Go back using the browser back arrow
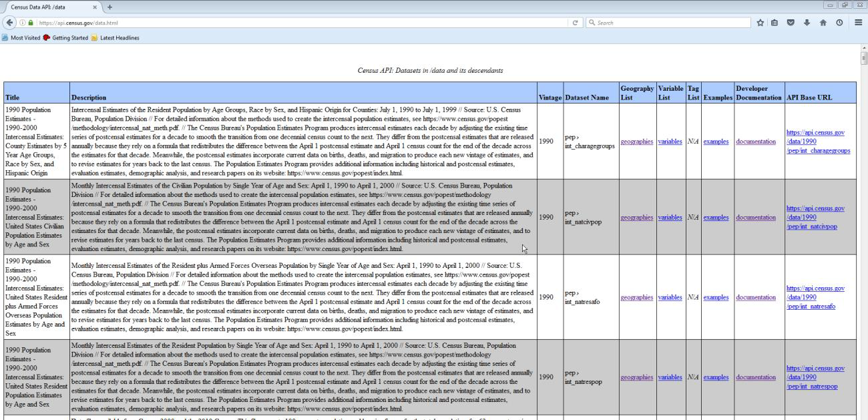Viewport: 868px width, 420px height. click(8, 23)
